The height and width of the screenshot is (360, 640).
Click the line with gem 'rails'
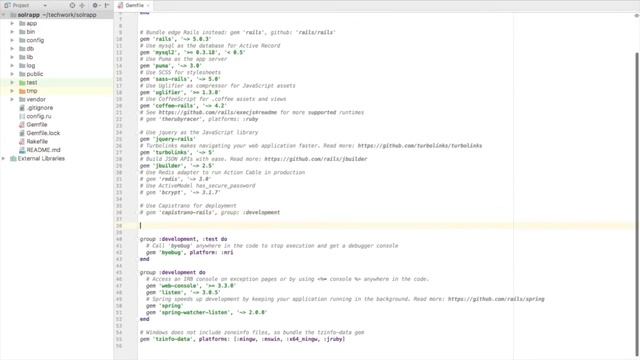click(176, 39)
